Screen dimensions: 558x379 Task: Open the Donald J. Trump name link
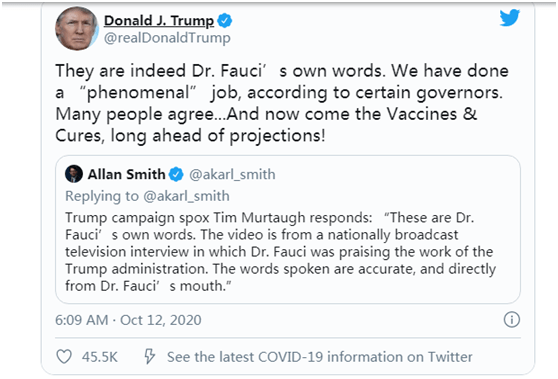(x=159, y=21)
